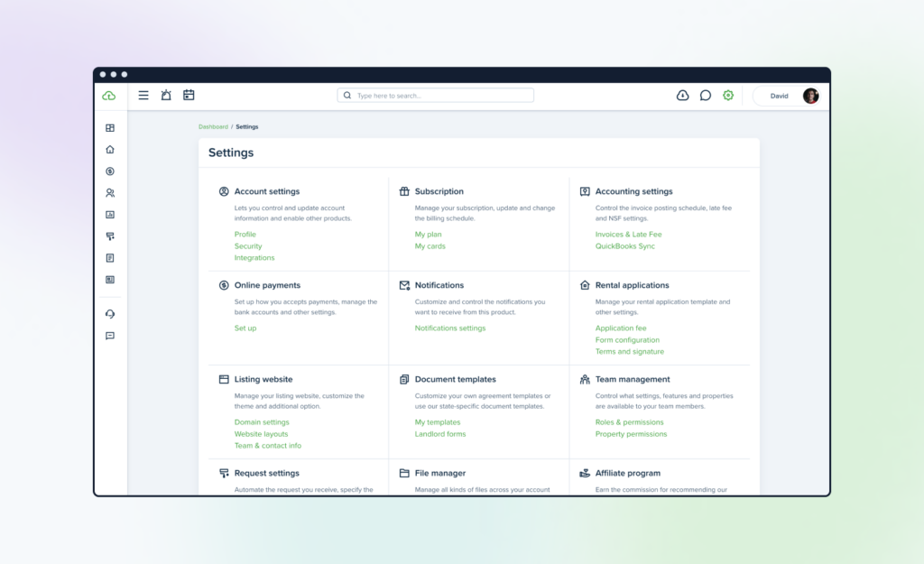Open the hamburger menu icon
924x564 pixels.
click(x=143, y=96)
